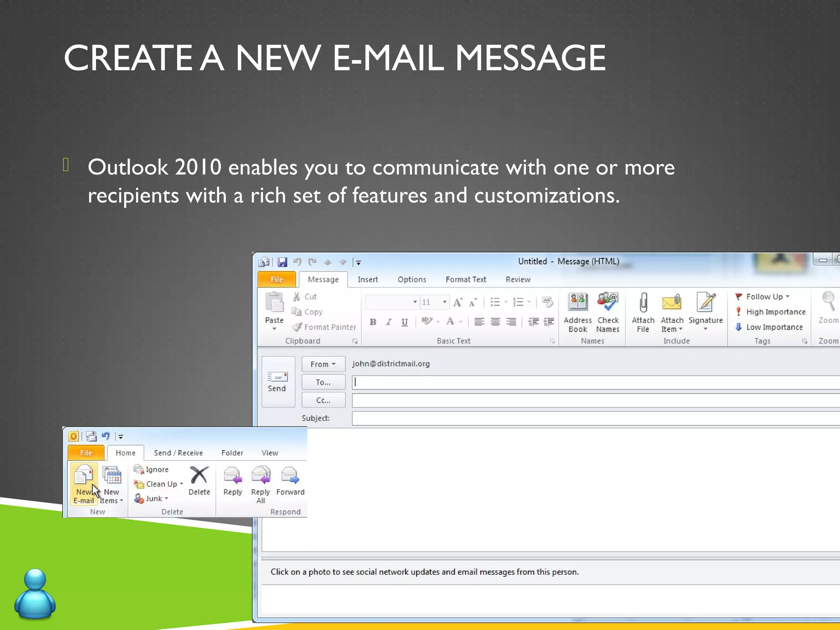Expand Tags group dialog launcher

pos(805,341)
